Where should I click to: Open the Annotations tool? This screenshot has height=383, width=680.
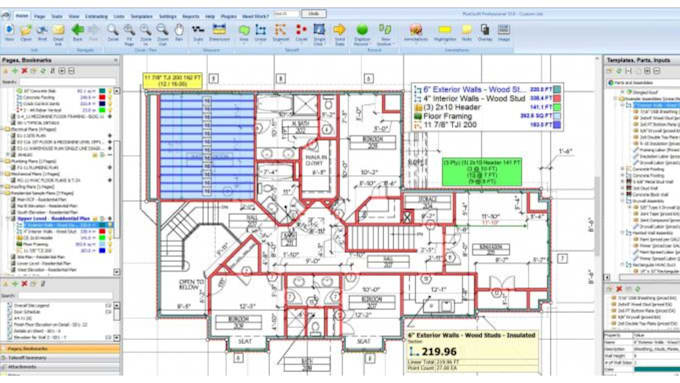pyautogui.click(x=415, y=29)
